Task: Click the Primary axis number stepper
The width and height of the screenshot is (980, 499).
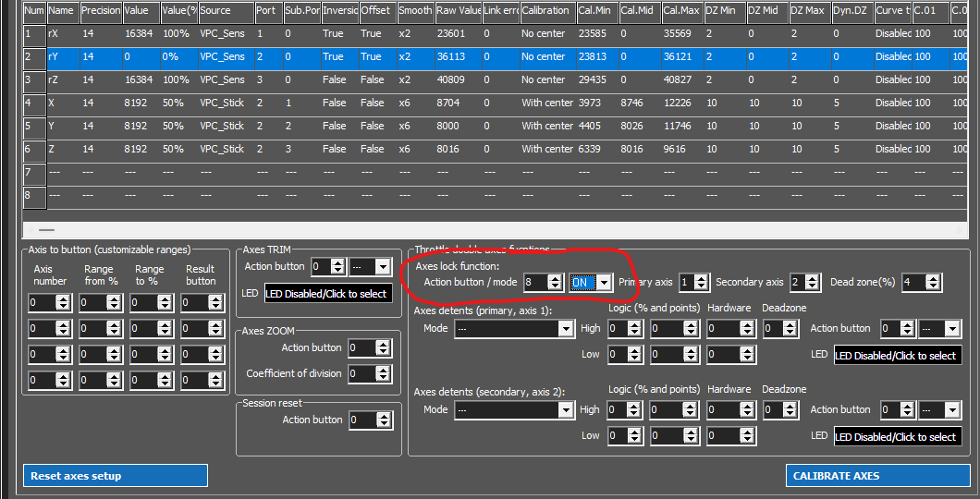Action: coord(693,282)
